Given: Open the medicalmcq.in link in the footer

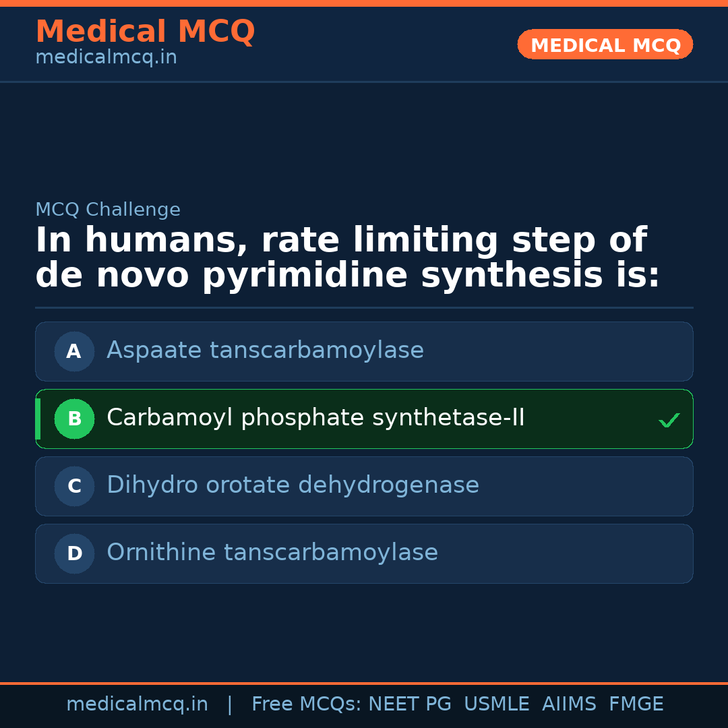Looking at the screenshot, I should 137,704.
